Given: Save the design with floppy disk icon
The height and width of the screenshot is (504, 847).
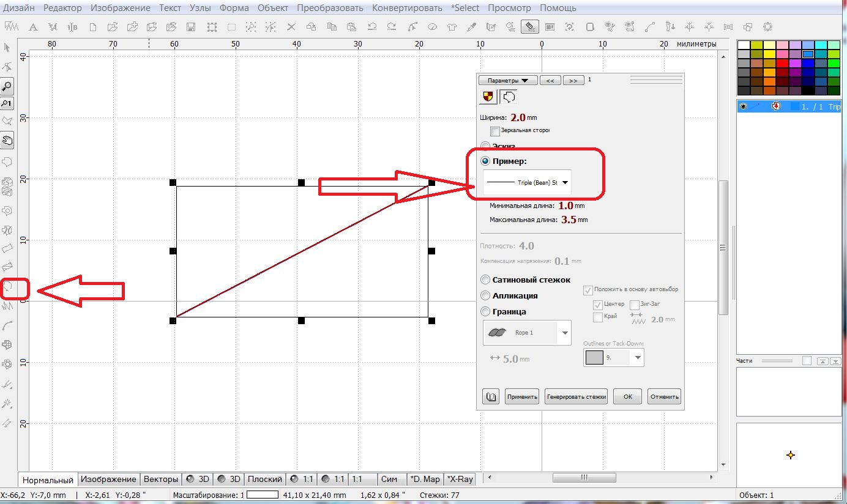Looking at the screenshot, I should click(x=191, y=27).
